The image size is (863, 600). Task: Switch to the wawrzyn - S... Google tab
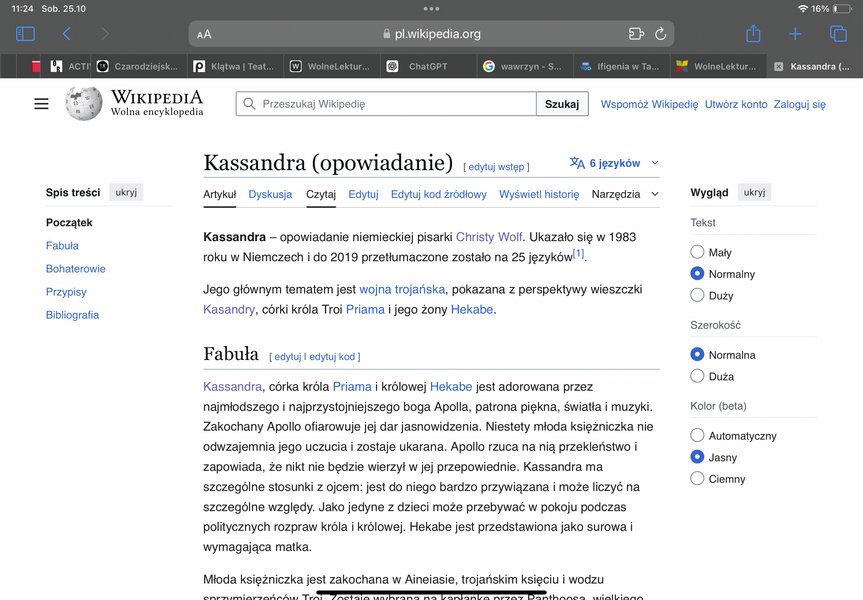(525, 67)
